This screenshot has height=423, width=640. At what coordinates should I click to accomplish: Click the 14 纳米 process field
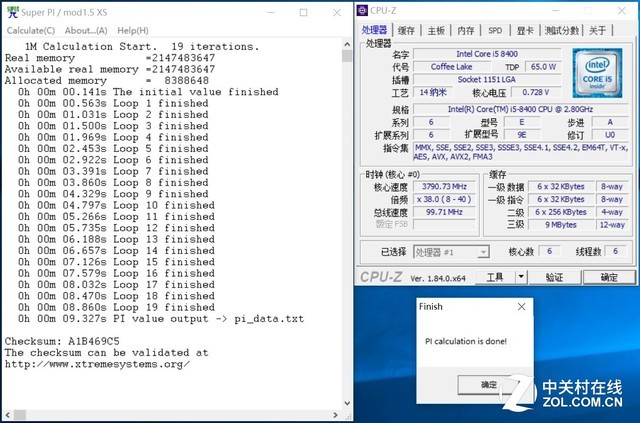(x=433, y=92)
